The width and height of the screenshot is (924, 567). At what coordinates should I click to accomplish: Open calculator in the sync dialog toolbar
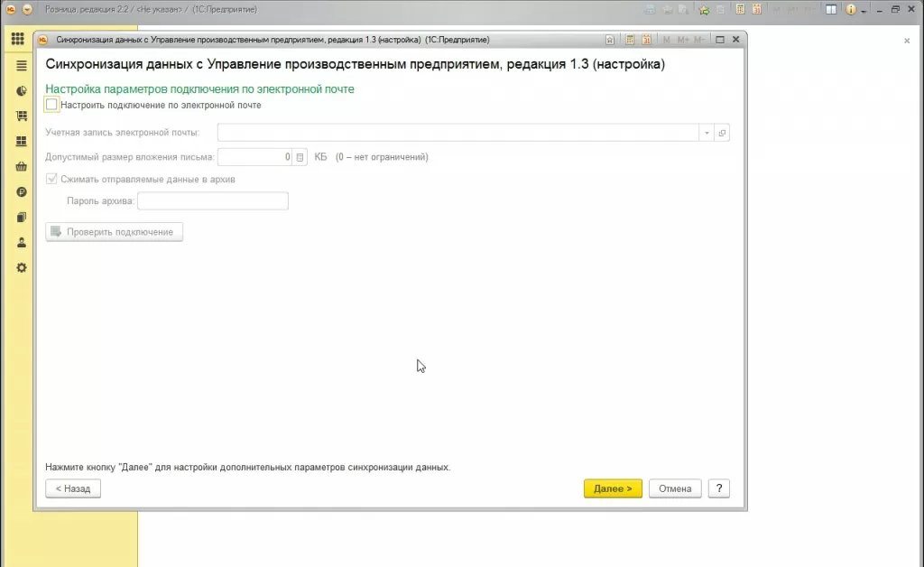[630, 40]
